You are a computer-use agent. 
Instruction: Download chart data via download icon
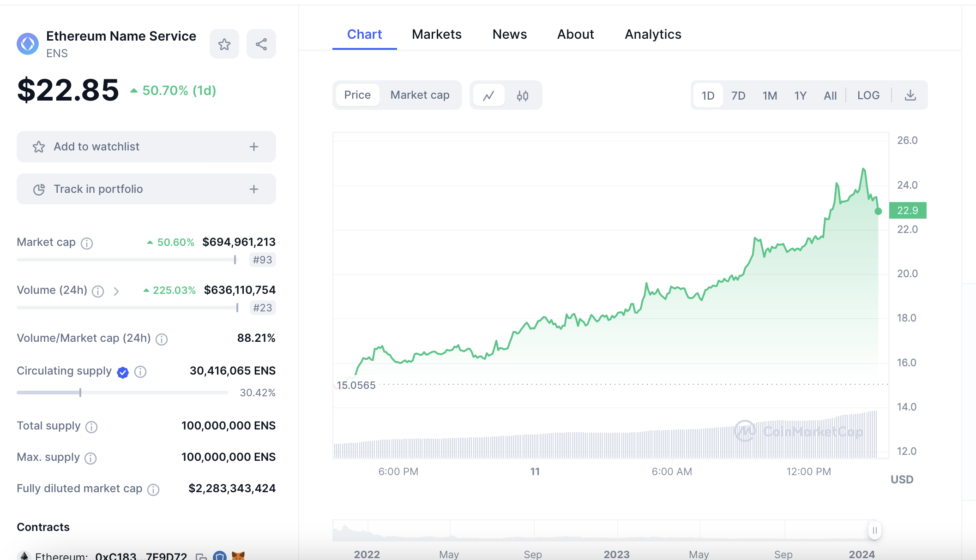tap(910, 95)
